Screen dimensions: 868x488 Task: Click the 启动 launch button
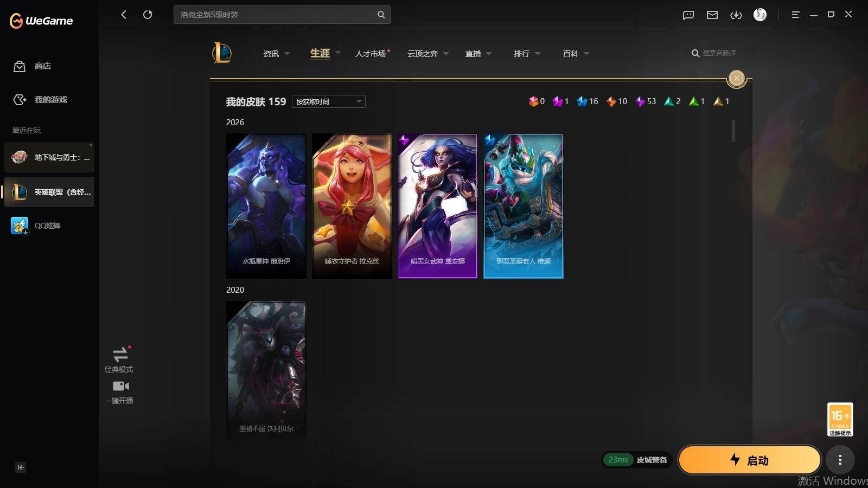pyautogui.click(x=749, y=460)
